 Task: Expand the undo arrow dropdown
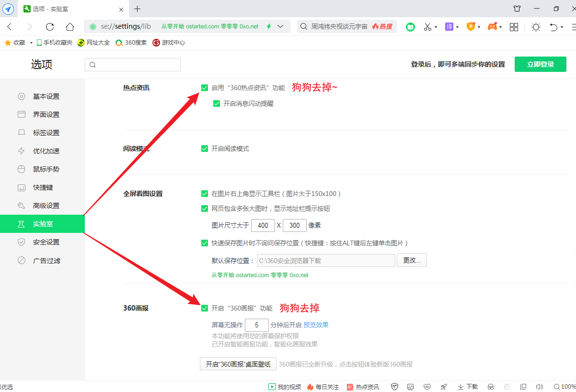pos(562,27)
